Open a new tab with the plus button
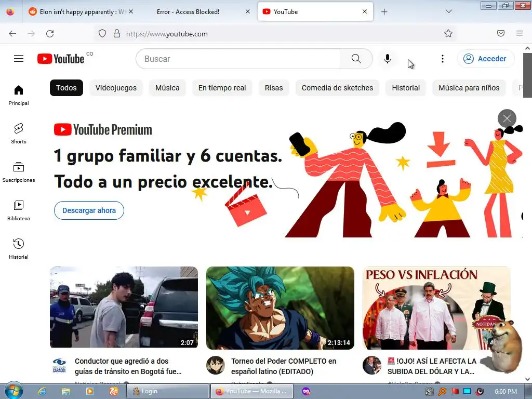The image size is (532, 399). coord(384,12)
